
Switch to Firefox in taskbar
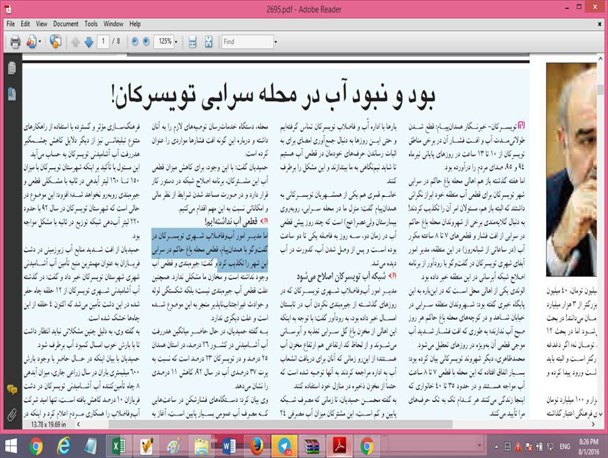[256, 446]
